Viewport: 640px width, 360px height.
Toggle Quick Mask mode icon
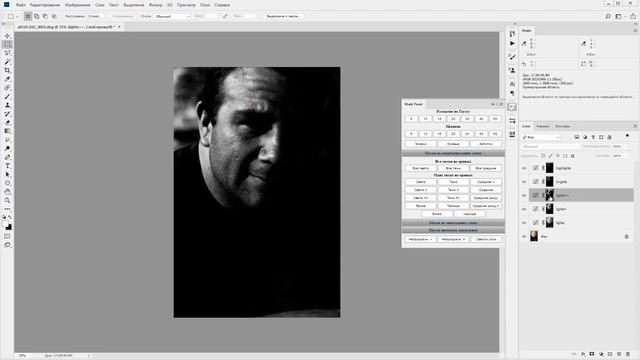tap(7, 236)
